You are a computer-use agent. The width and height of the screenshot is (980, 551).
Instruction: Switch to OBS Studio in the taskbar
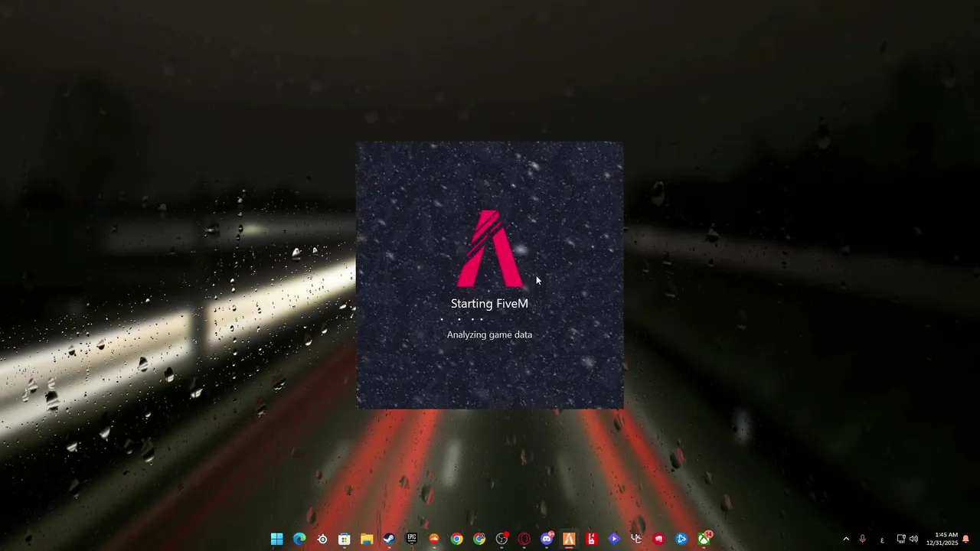501,539
